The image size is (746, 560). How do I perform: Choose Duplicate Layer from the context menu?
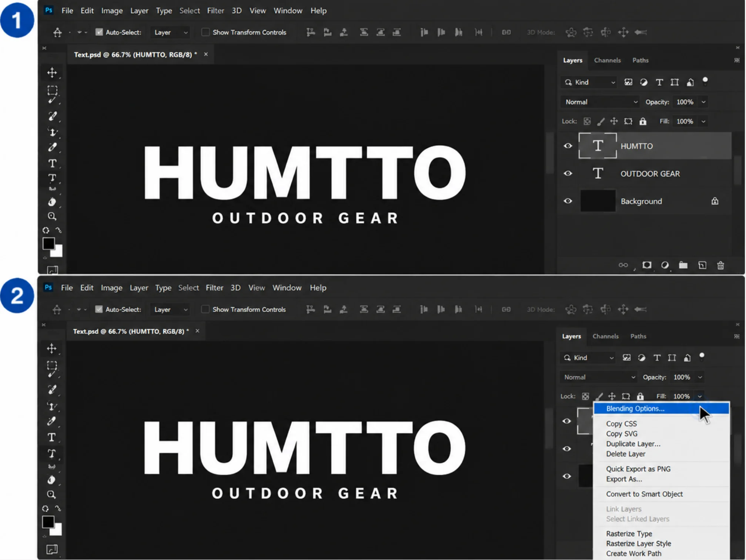click(633, 444)
